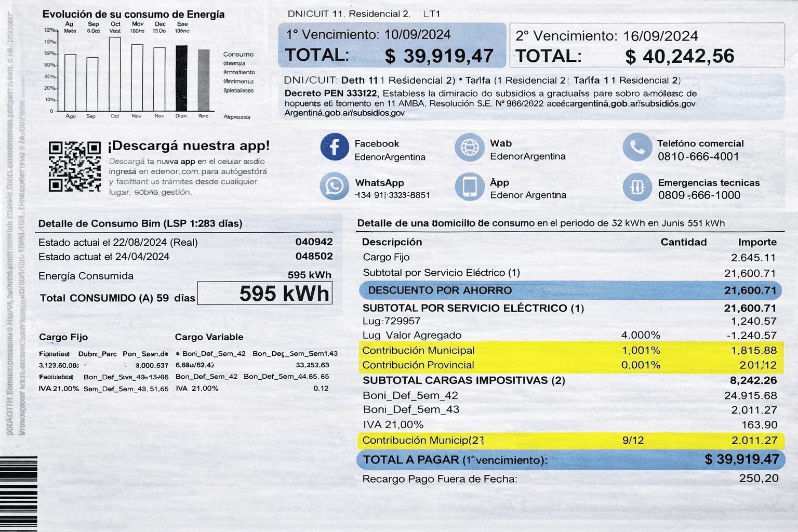
Task: Click the TOTAL A PAGAR blue bar
Action: [570, 460]
